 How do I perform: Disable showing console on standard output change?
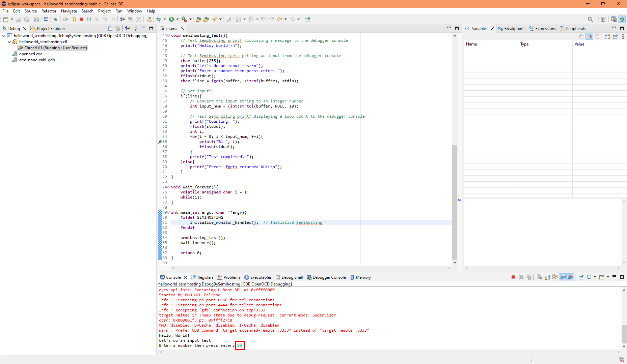pos(563,277)
